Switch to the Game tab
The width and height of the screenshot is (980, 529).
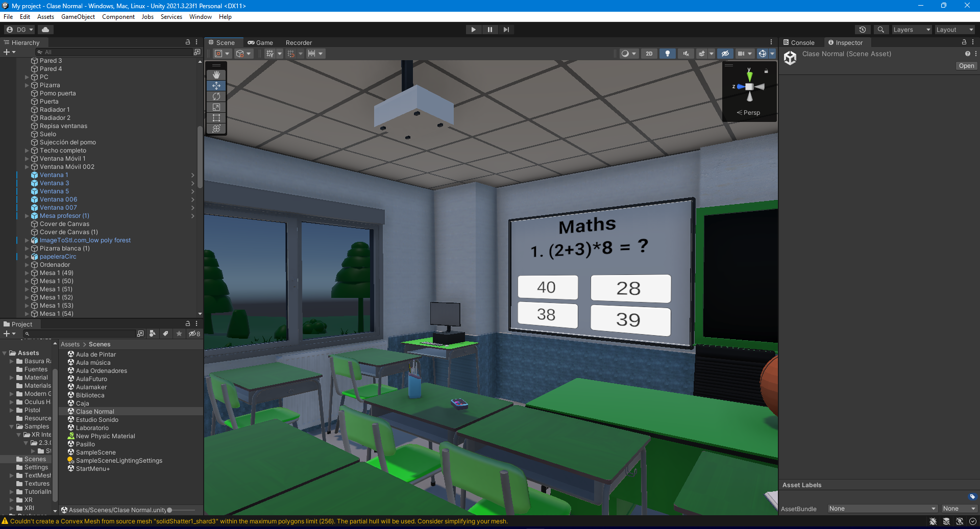(x=260, y=43)
